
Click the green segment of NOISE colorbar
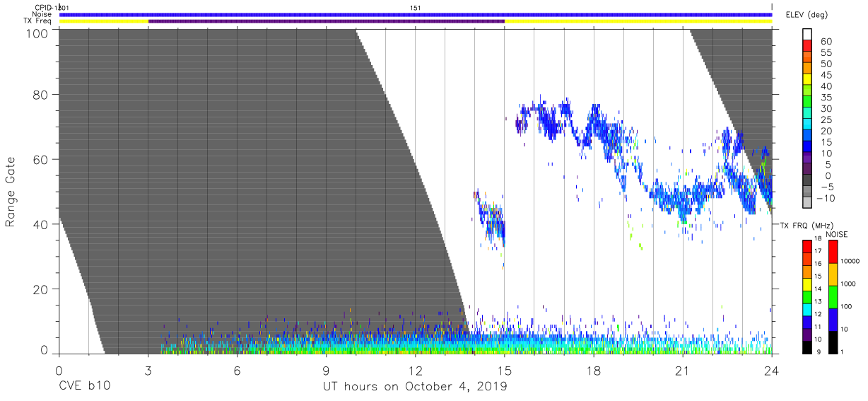click(x=832, y=297)
